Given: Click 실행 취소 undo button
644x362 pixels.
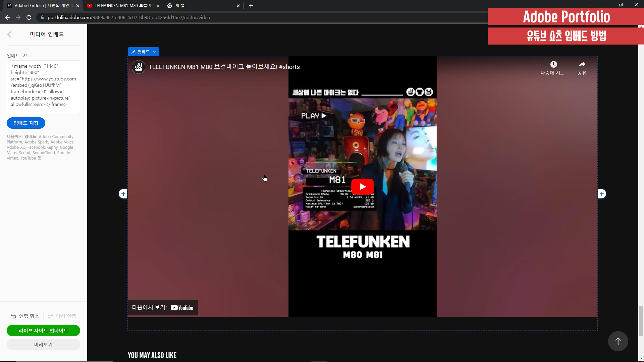Looking at the screenshot, I should [x=25, y=316].
